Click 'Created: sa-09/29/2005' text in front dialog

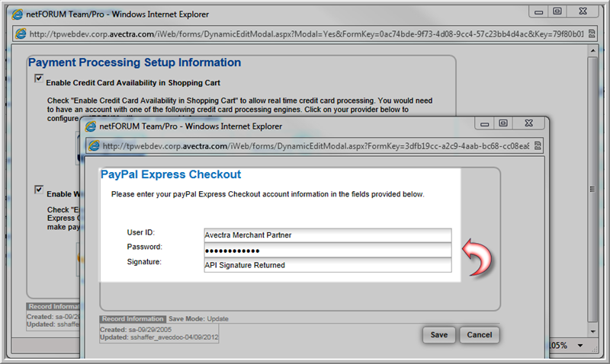tap(136, 330)
